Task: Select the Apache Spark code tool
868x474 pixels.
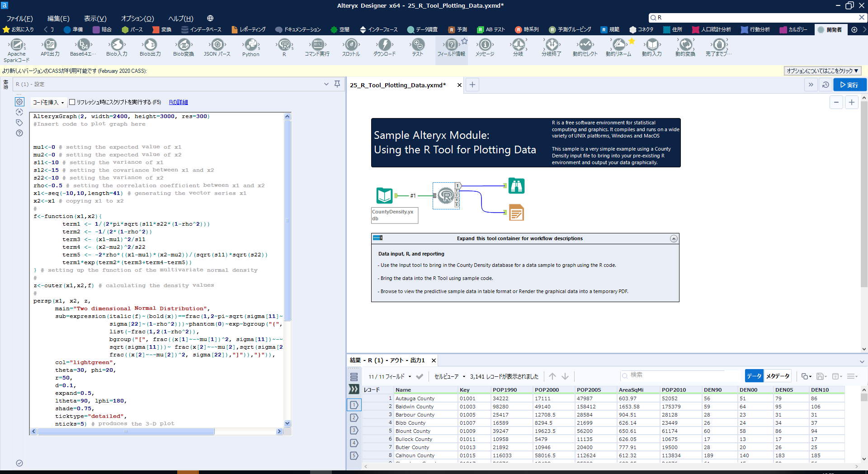Action: 17,50
